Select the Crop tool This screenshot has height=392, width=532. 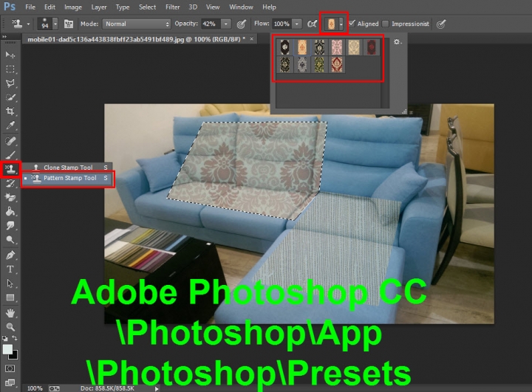[x=10, y=111]
